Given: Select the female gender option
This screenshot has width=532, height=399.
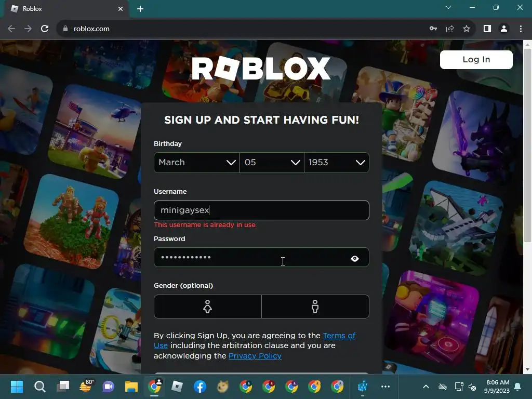Looking at the screenshot, I should pyautogui.click(x=208, y=307).
